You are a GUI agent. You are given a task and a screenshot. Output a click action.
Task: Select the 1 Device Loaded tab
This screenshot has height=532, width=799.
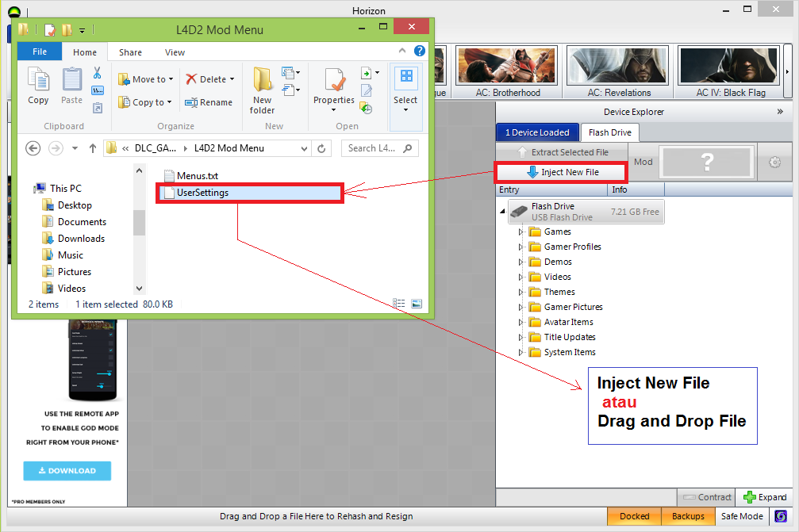pyautogui.click(x=538, y=132)
